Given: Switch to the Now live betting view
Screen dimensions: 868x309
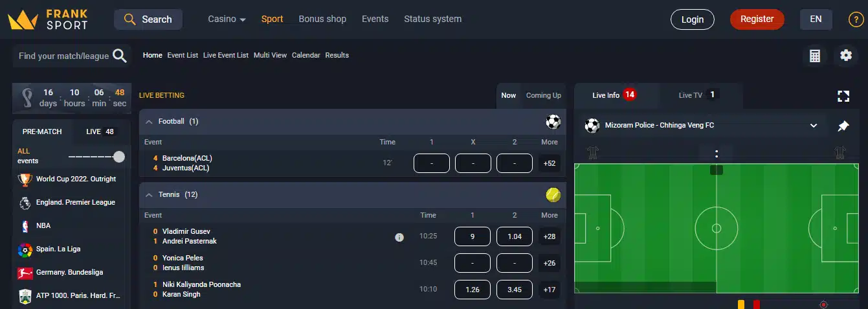Looking at the screenshot, I should click(x=509, y=95).
